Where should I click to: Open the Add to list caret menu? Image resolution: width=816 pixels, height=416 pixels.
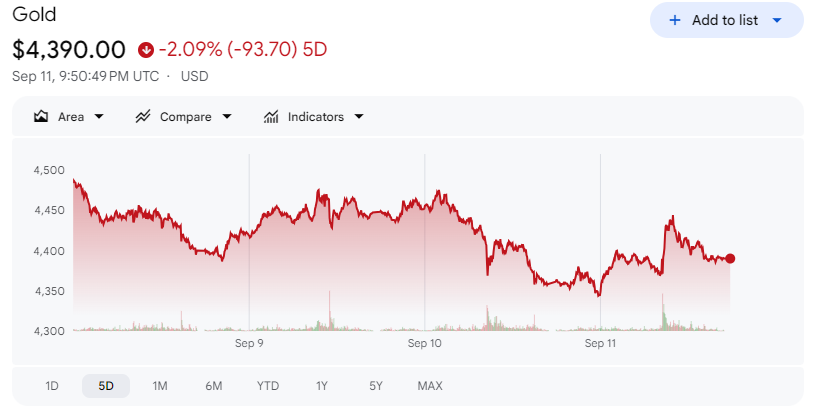click(x=777, y=20)
